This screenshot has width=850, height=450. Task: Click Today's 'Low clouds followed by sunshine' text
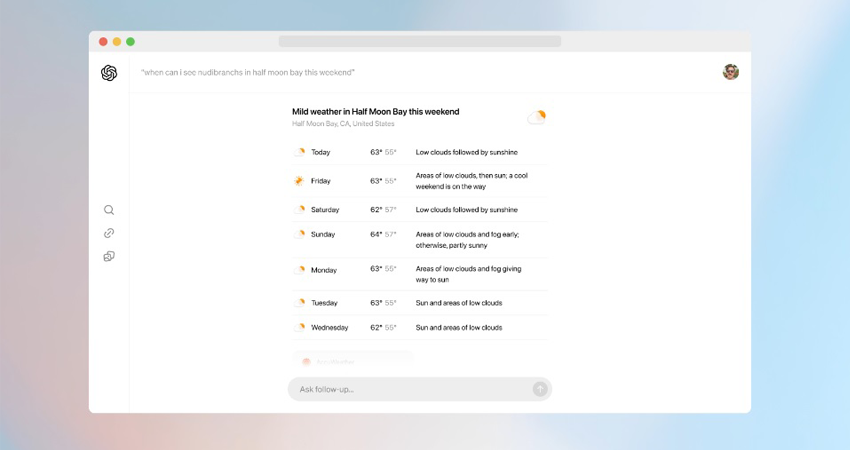coord(467,152)
